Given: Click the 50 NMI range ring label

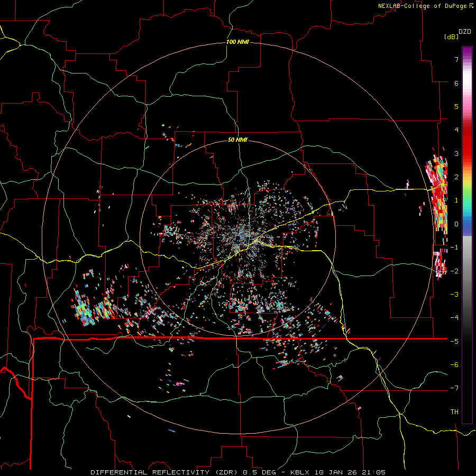Looking at the screenshot, I should click(237, 140).
